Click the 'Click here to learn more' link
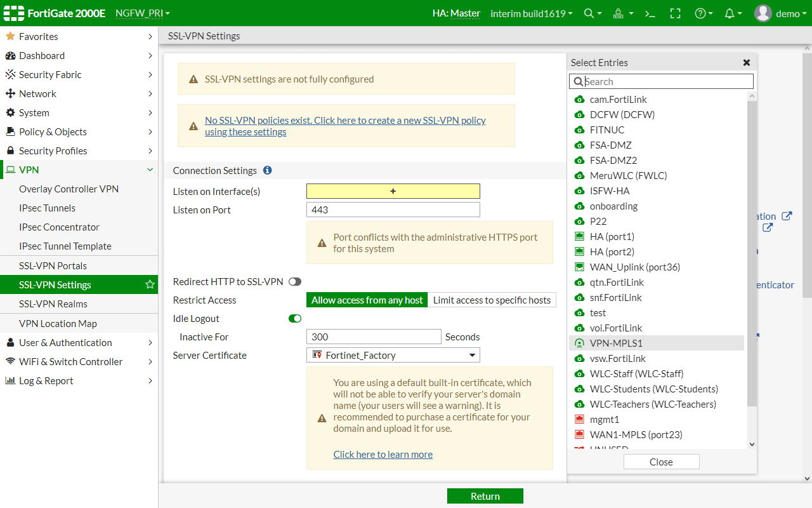 (383, 454)
